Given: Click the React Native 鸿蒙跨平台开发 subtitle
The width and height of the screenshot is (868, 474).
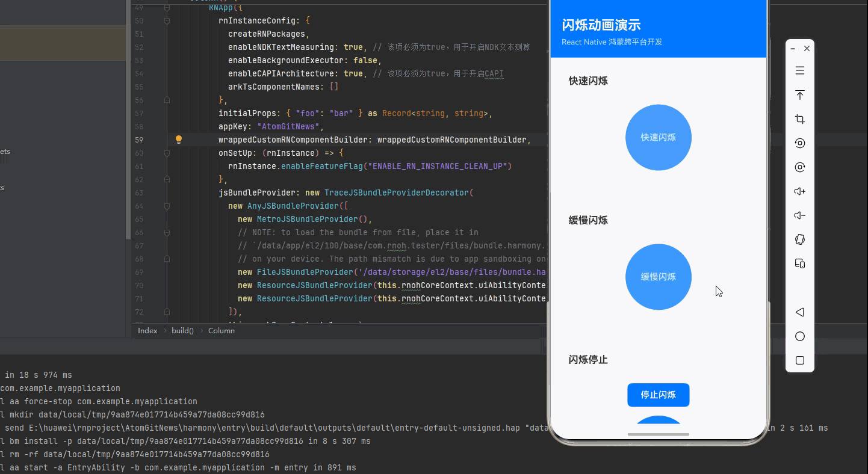Looking at the screenshot, I should (612, 42).
